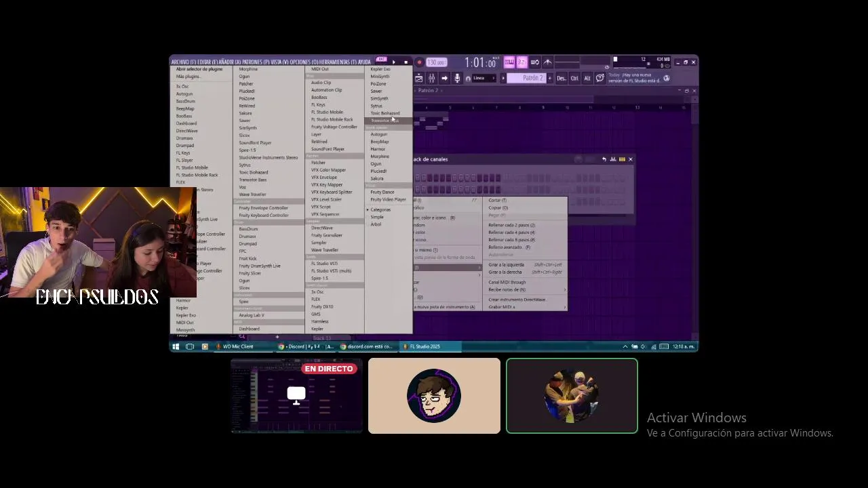Select the VFX Keyboard Splitter entry
This screenshot has height=488, width=868.
click(x=332, y=192)
